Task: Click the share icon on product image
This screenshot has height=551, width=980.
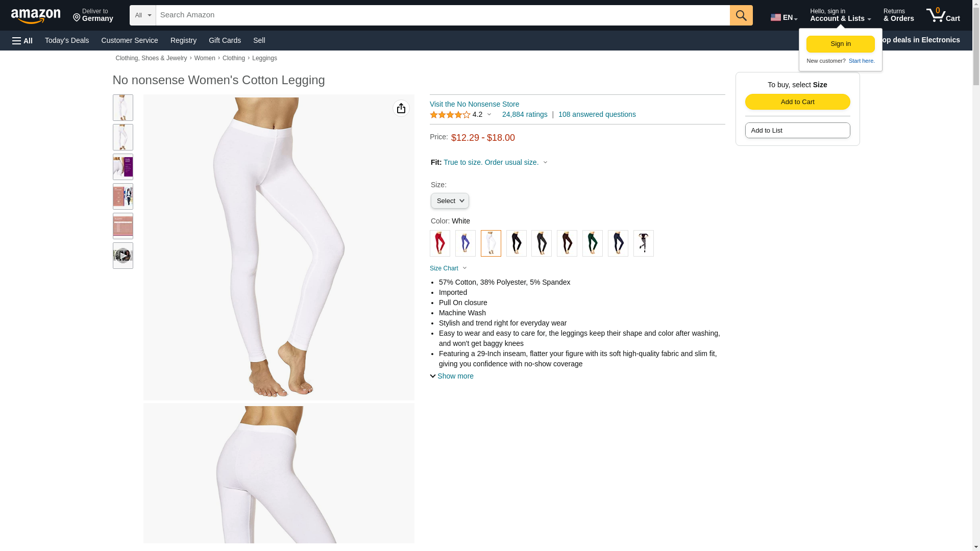Action: pyautogui.click(x=401, y=108)
